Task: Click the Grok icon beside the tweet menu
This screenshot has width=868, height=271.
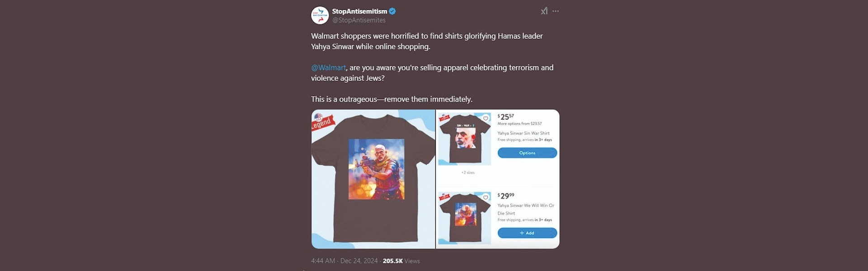Action: coord(544,11)
